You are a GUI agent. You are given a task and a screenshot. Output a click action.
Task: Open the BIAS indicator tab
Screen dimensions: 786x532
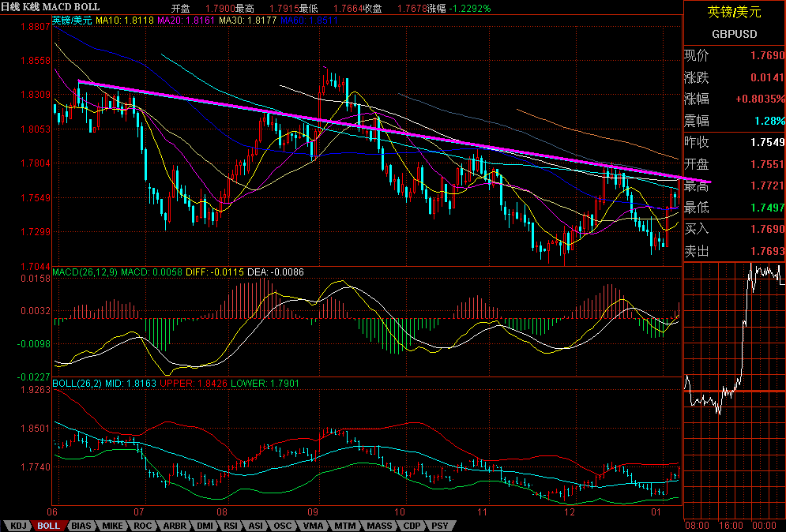81,526
